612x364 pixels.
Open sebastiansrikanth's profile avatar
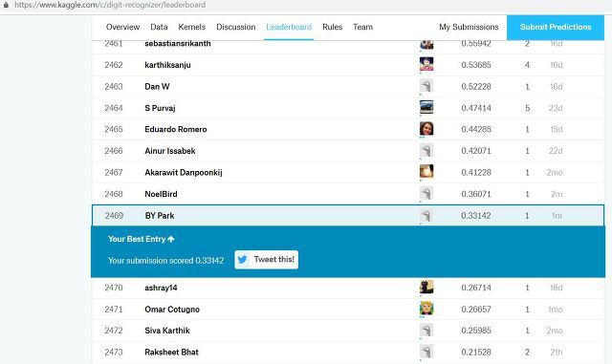[426, 44]
